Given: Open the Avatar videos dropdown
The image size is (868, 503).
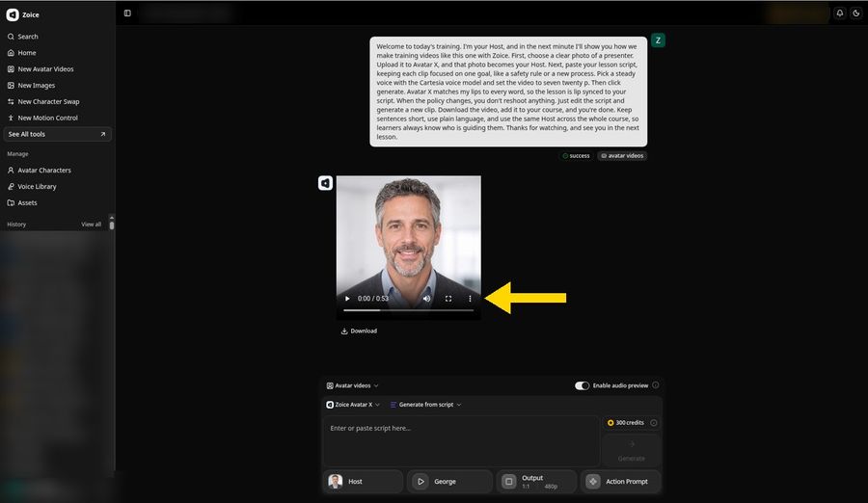Looking at the screenshot, I should click(353, 385).
